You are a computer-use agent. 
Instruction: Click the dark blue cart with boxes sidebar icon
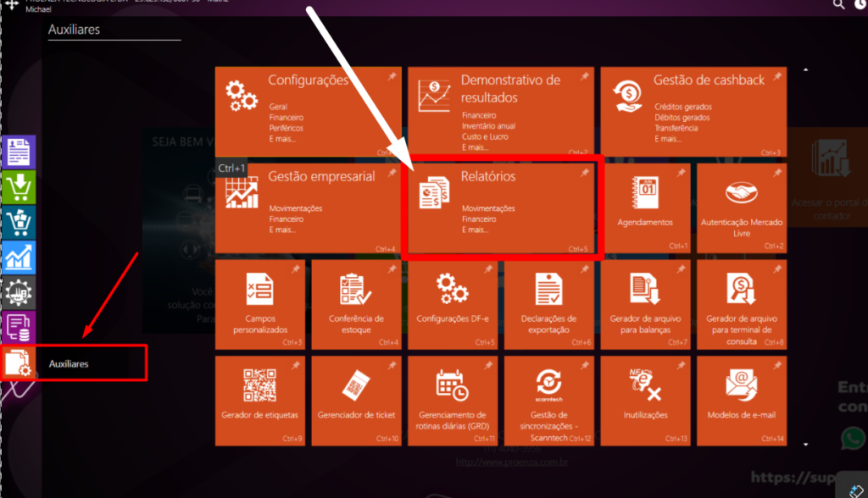point(19,223)
